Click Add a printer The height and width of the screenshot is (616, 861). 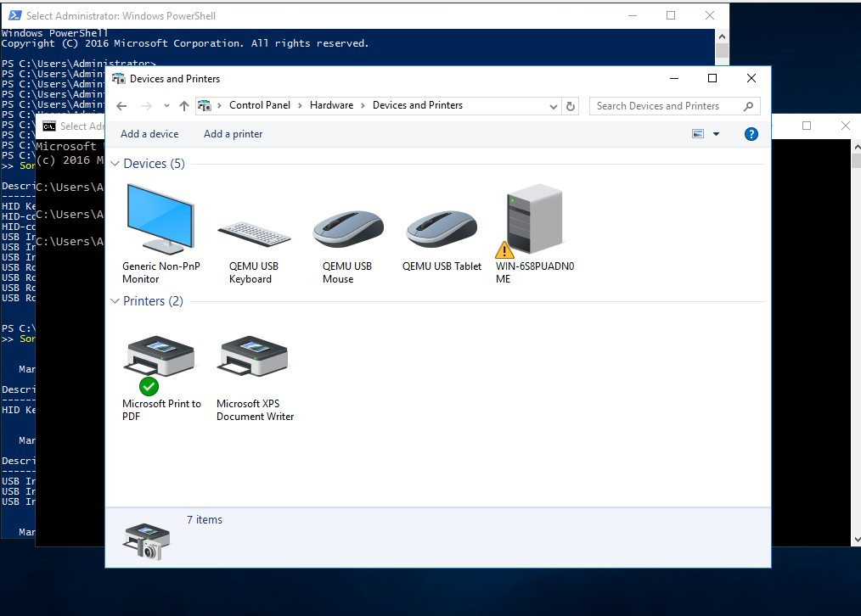(233, 133)
